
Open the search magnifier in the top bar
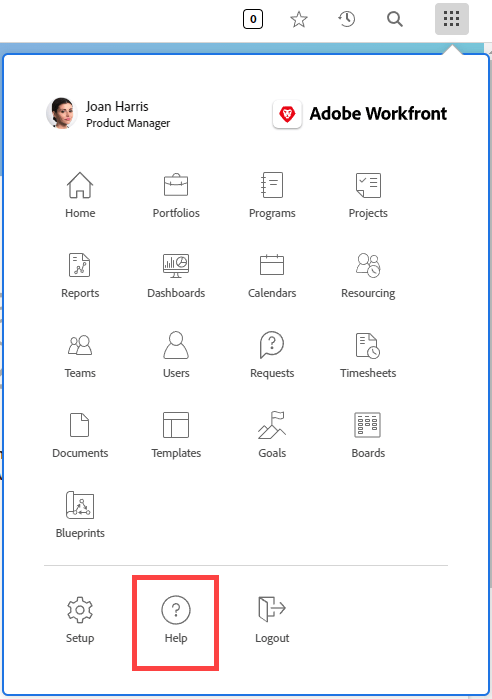pos(394,19)
